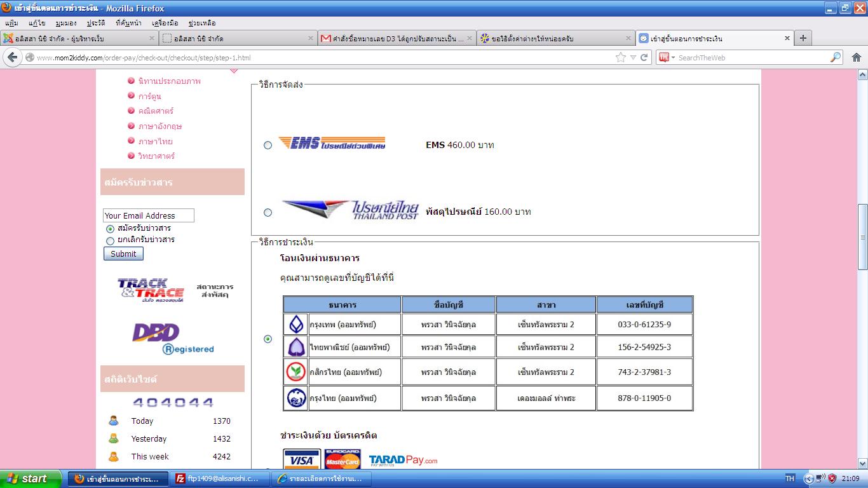Open the แฟ้ม (File) menu

point(11,23)
